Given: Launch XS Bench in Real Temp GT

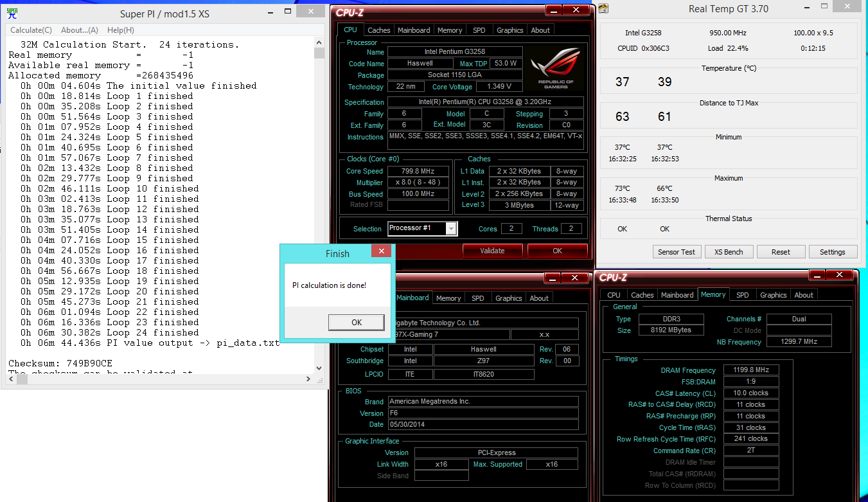Looking at the screenshot, I should 729,252.
